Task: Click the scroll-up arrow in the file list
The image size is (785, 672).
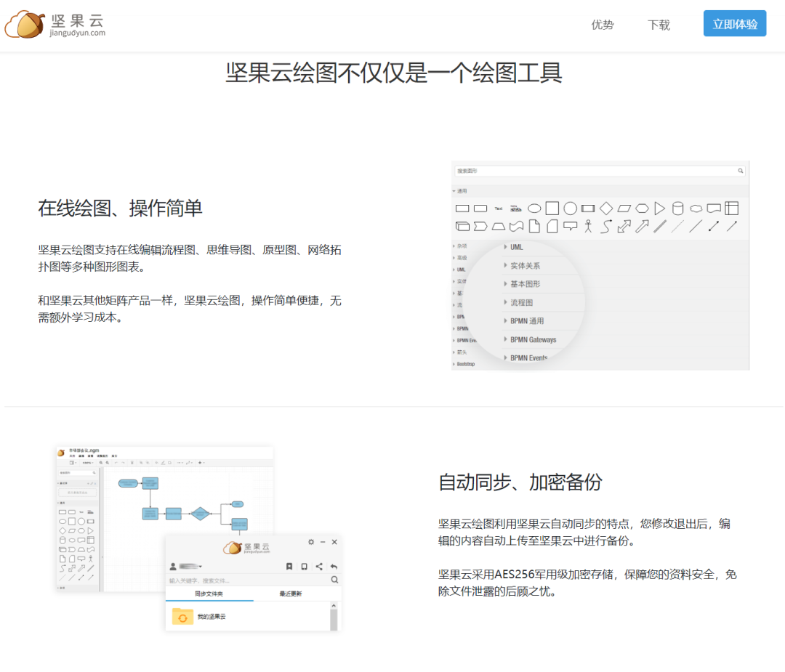Action: (x=334, y=606)
